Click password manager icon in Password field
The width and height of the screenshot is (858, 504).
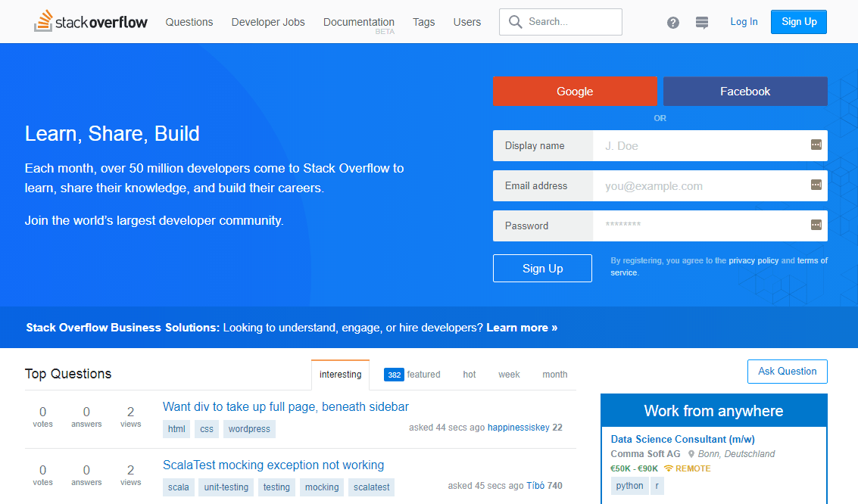click(816, 225)
